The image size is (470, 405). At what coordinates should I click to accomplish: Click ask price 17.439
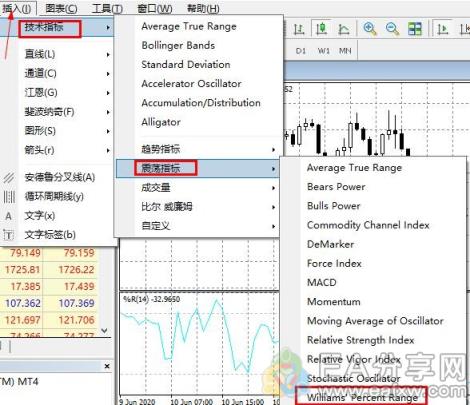coord(79,286)
